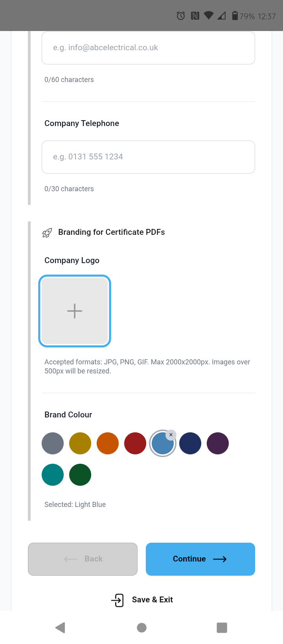The height and width of the screenshot is (644, 283).
Task: Click the rocket icon beside Branding heading
Action: [47, 232]
